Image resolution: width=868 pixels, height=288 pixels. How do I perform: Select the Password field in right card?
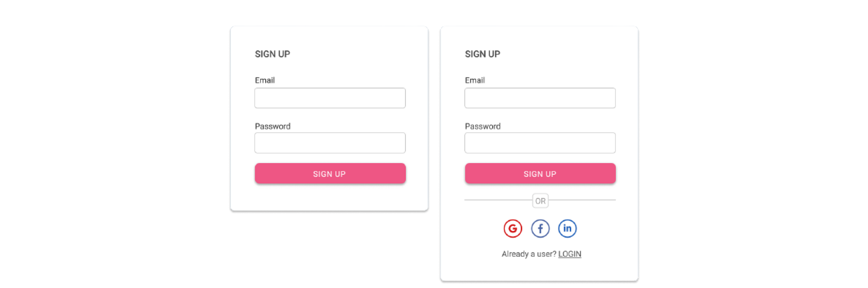pyautogui.click(x=540, y=143)
